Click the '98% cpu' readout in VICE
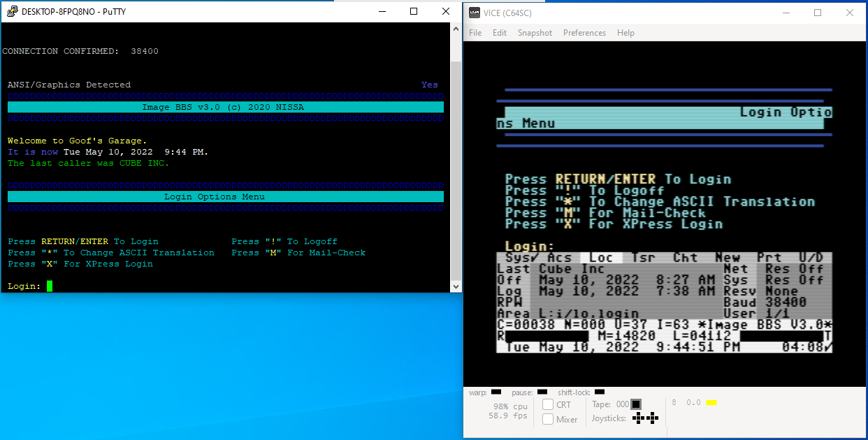Viewport: 868px width, 440px height. point(511,406)
